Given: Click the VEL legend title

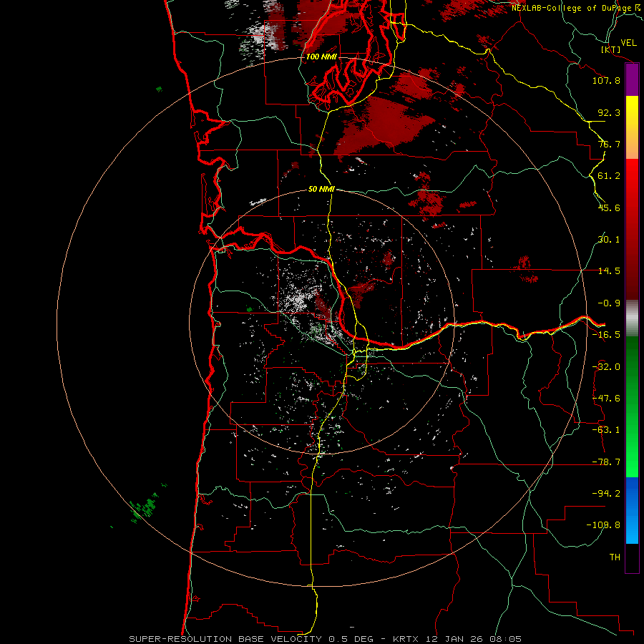Looking at the screenshot, I should pos(629,43).
